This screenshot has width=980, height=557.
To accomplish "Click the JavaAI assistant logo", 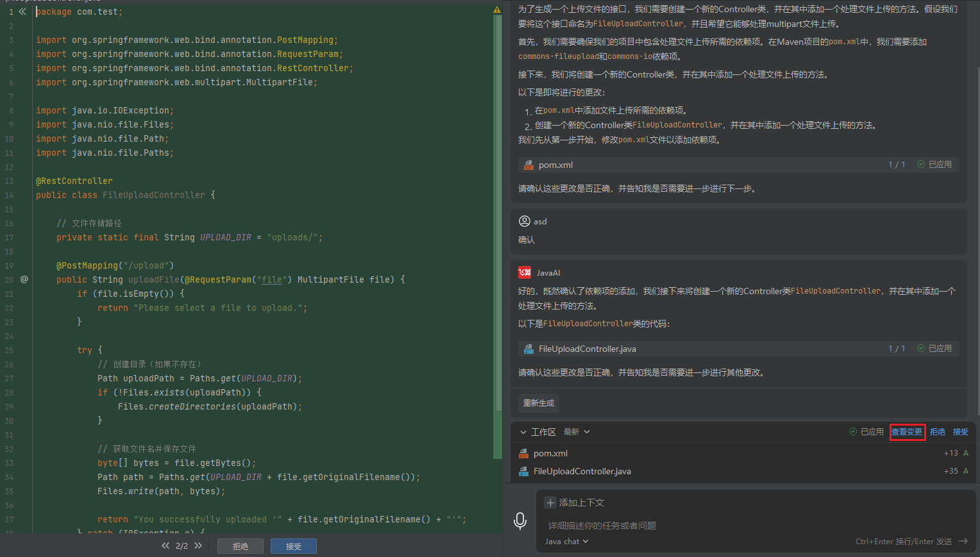I will click(525, 272).
